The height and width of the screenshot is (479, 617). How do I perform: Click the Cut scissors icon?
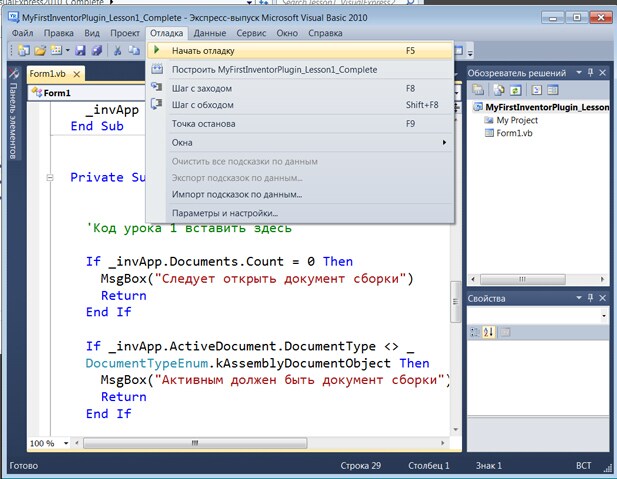click(118, 50)
